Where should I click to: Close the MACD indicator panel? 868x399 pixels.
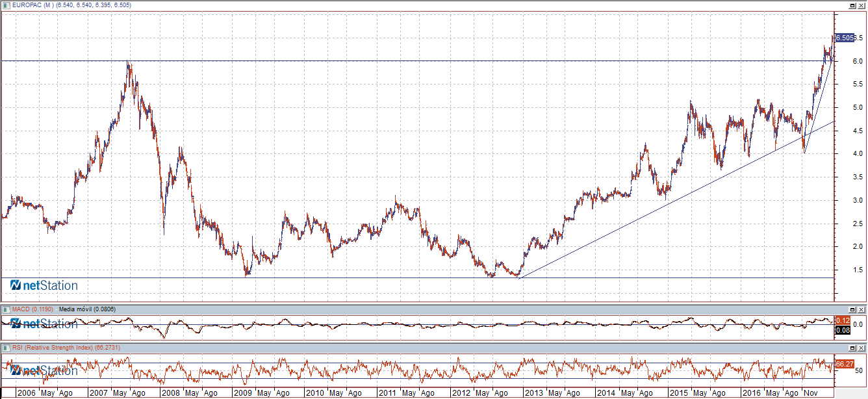(x=860, y=309)
